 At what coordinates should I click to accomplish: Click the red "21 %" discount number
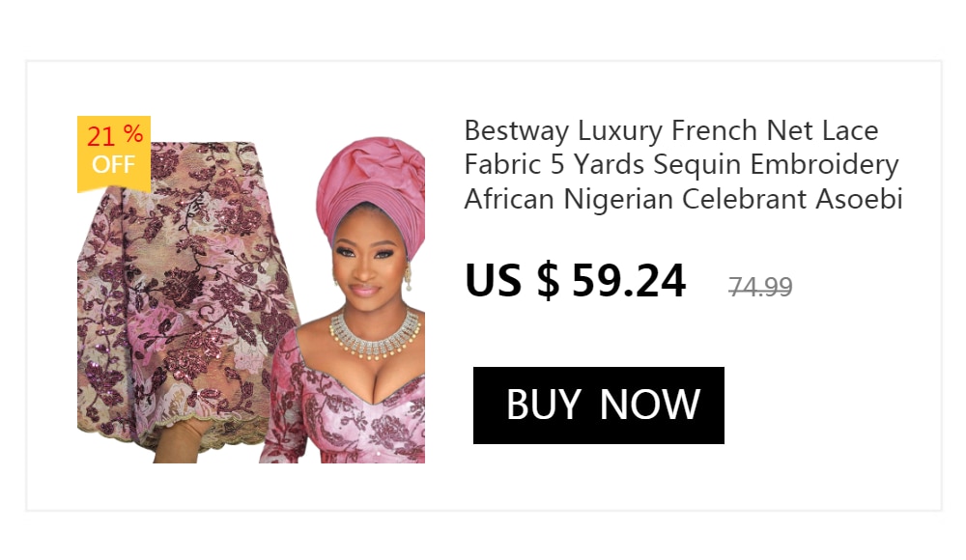(x=114, y=136)
